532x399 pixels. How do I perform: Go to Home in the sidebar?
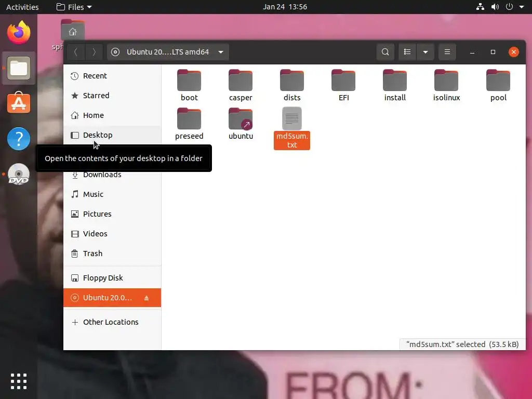coord(112,115)
